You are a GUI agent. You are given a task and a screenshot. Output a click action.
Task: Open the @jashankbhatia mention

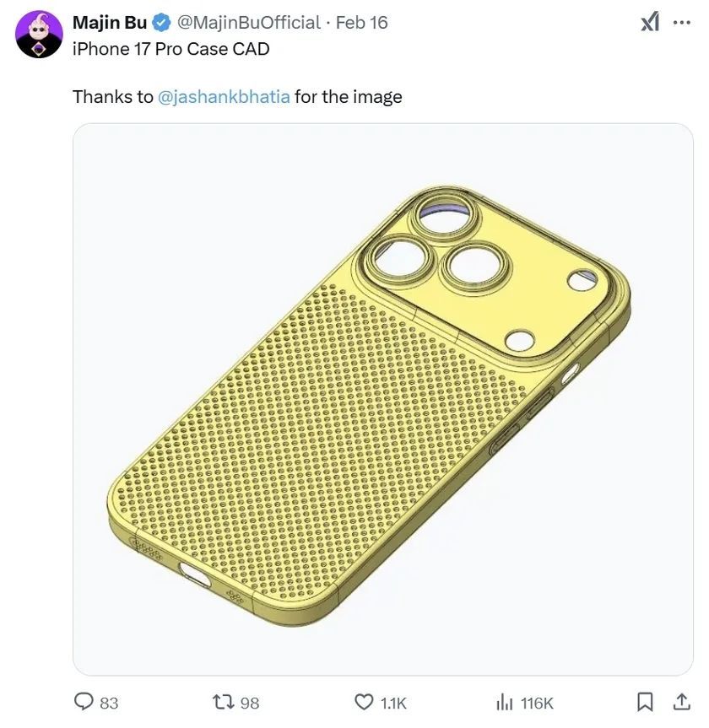point(223,95)
